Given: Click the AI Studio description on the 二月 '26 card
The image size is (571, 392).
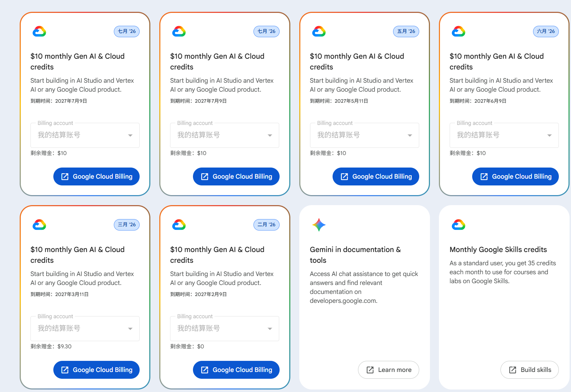Looking at the screenshot, I should pos(222,278).
